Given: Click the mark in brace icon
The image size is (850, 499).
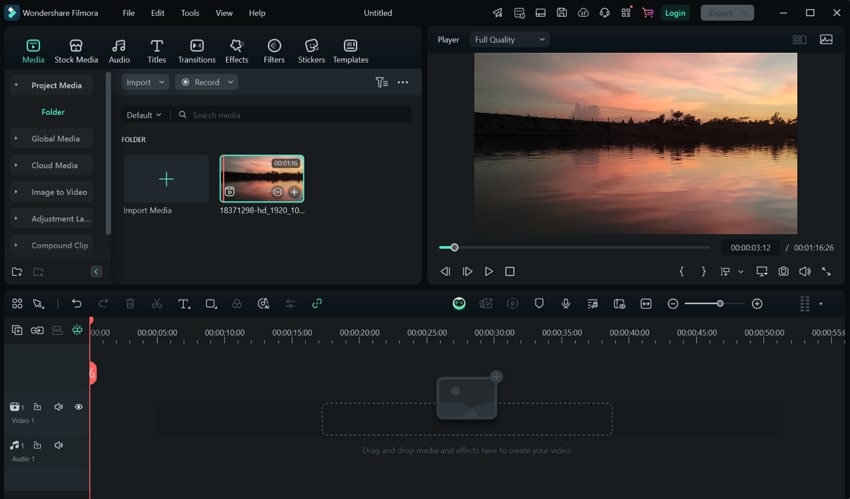Looking at the screenshot, I should [x=682, y=271].
